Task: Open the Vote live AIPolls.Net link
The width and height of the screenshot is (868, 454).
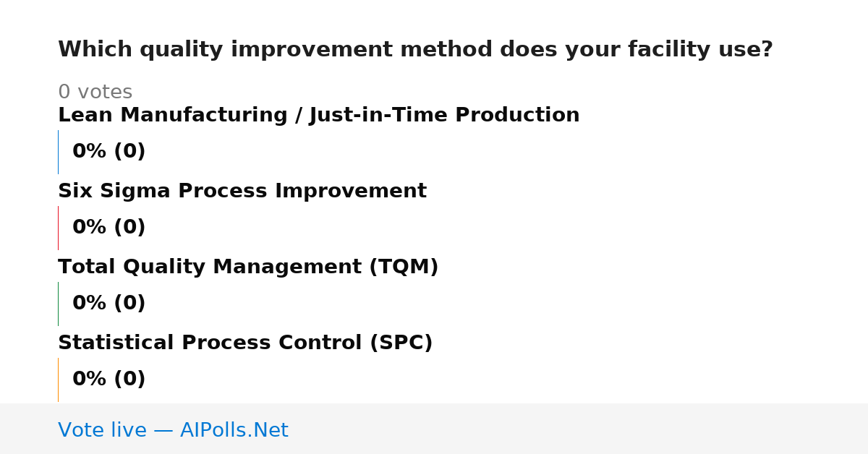Action: pos(173,431)
